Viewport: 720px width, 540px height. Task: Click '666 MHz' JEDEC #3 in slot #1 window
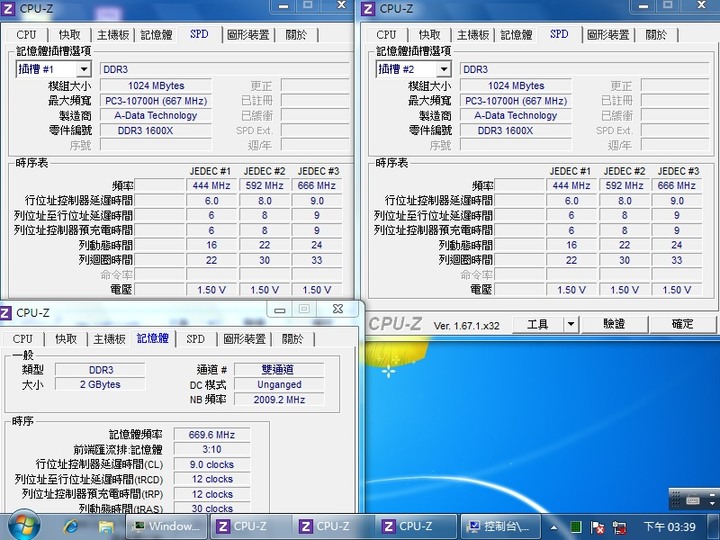316,186
